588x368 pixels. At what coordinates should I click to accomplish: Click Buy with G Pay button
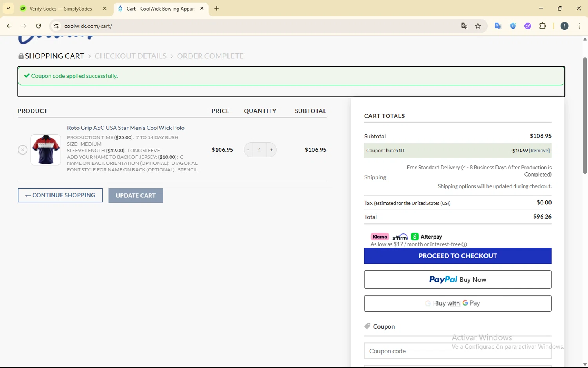point(457,303)
